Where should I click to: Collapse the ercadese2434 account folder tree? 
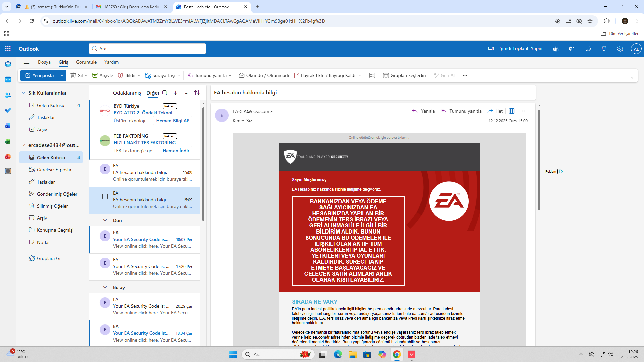(23, 145)
